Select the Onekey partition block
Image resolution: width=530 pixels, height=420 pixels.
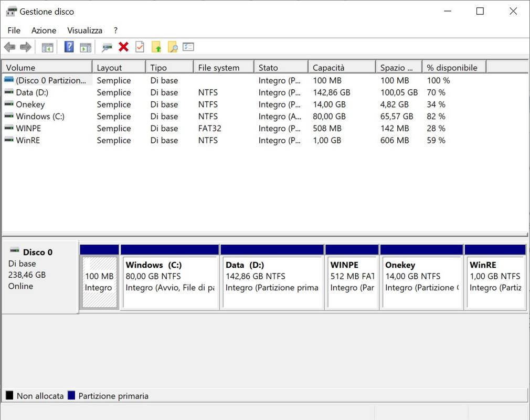pyautogui.click(x=421, y=282)
